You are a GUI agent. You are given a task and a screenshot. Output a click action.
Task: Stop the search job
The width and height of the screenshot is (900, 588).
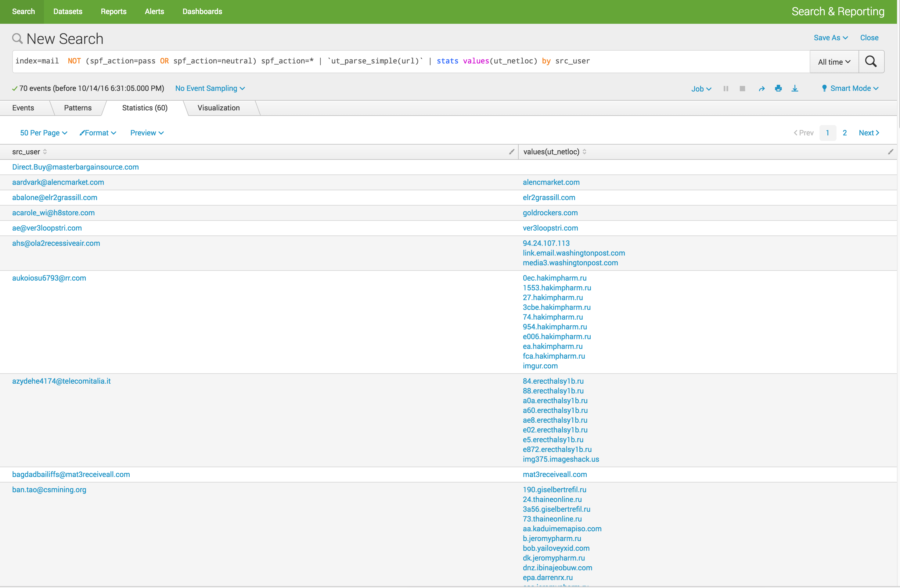(742, 88)
